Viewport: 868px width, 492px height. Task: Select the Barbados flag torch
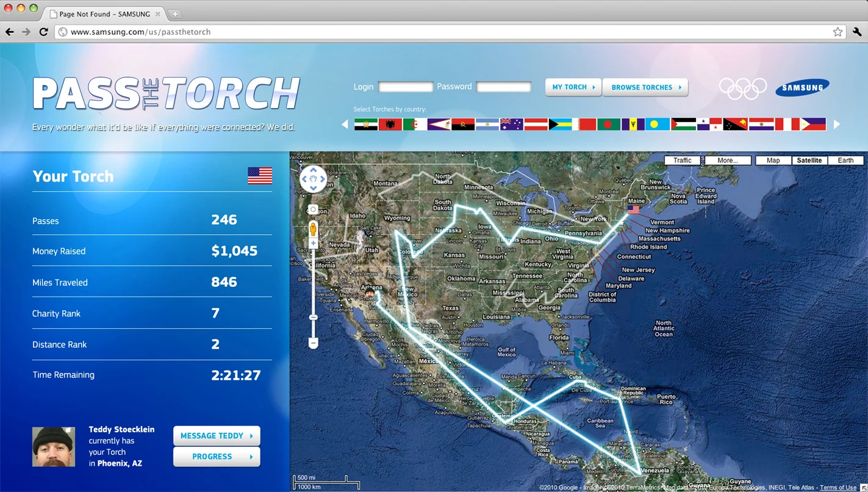(x=633, y=125)
